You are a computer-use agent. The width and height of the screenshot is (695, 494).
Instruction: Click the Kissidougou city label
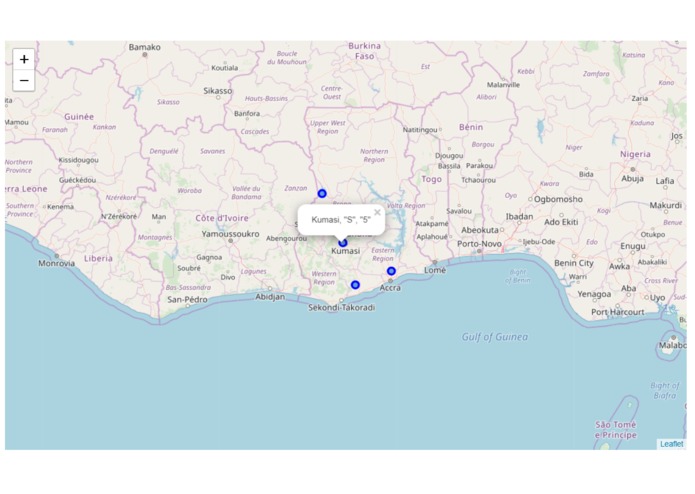point(78,160)
